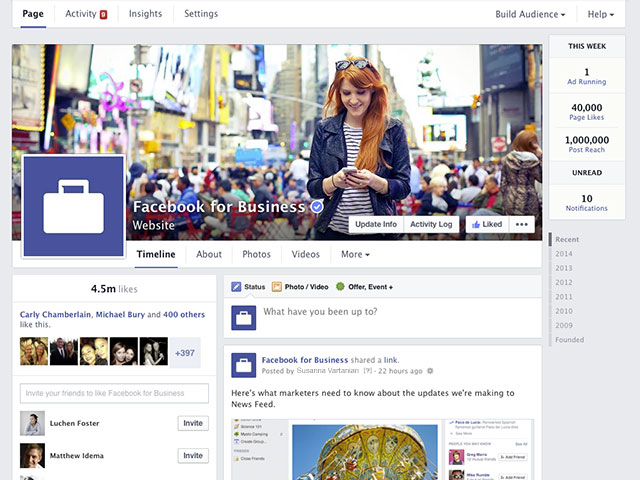This screenshot has width=640, height=480.
Task: Open the fourth liker photo thumbnail
Action: pyautogui.click(x=124, y=351)
